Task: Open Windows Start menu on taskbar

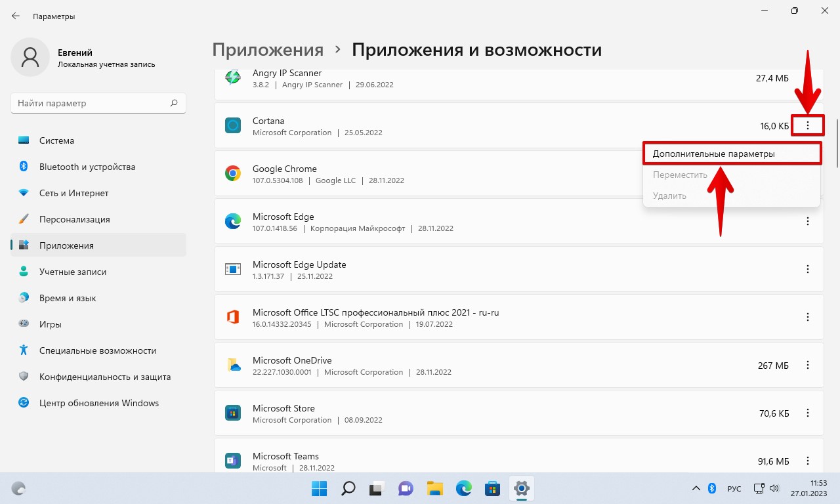Action: pos(319,488)
